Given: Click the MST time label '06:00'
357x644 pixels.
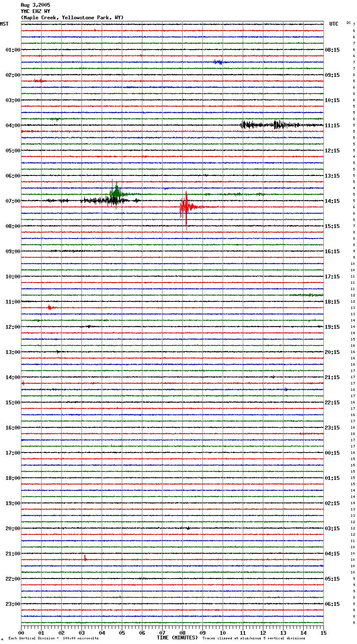Looking at the screenshot, I should [x=13, y=176].
